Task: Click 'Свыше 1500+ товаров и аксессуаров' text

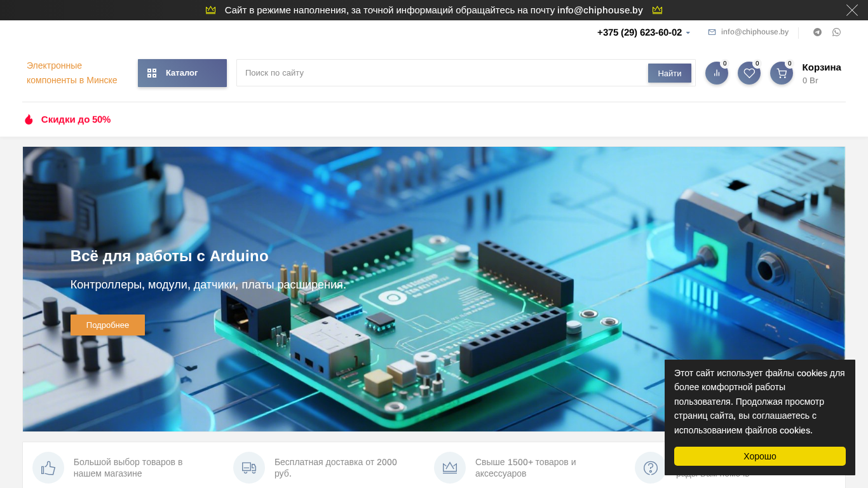Action: point(526,468)
